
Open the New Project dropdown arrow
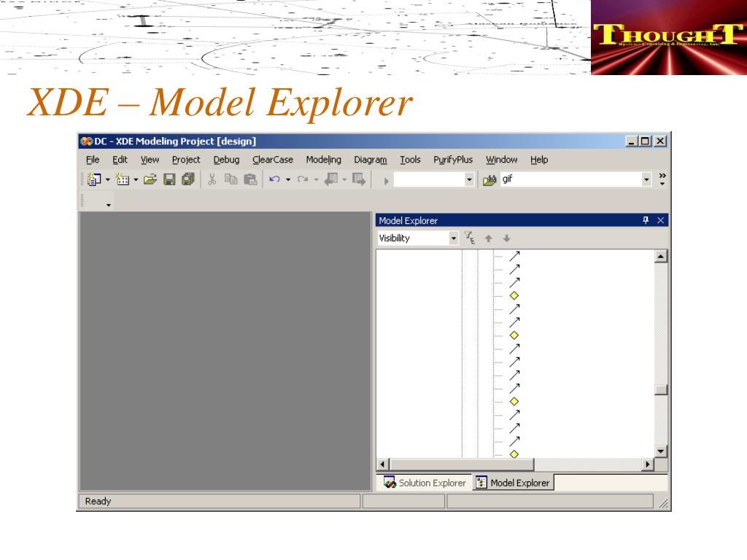tap(108, 179)
